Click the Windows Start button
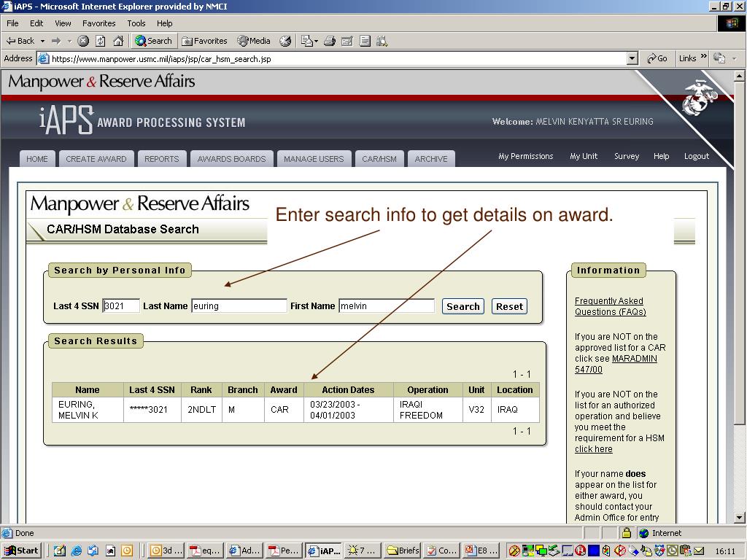This screenshot has height=560, width=747. (21, 551)
